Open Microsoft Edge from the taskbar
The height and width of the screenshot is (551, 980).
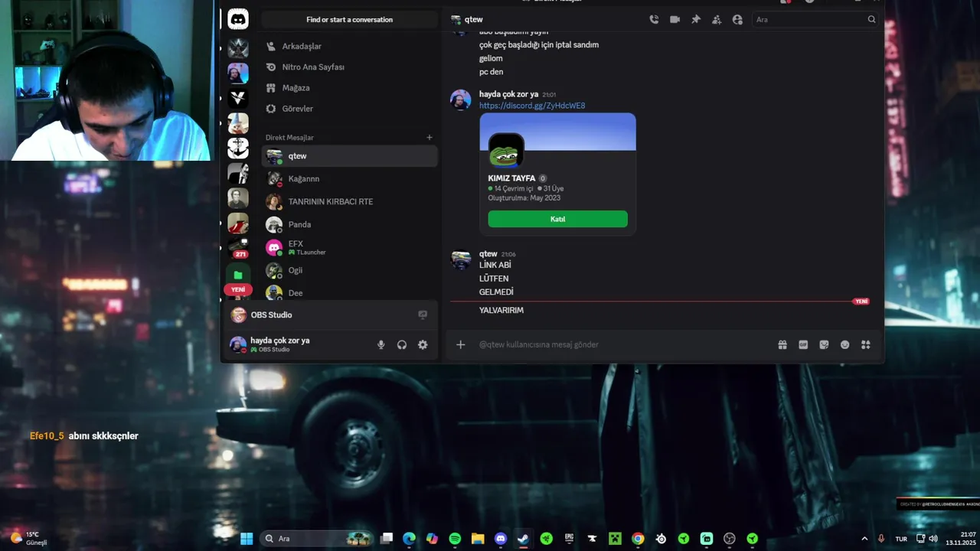pos(409,539)
